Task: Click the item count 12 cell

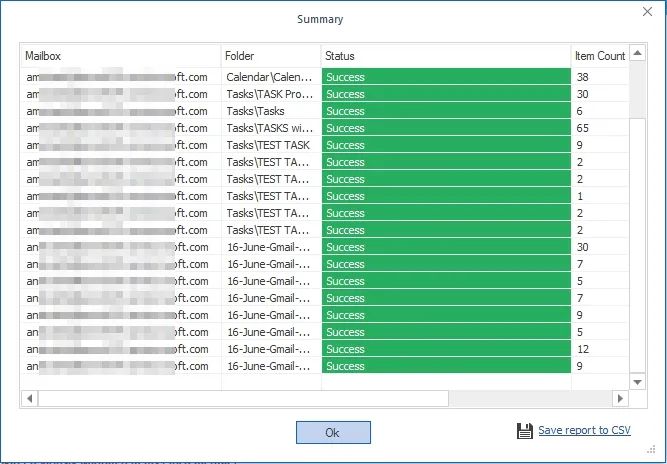Action: pyautogui.click(x=600, y=349)
